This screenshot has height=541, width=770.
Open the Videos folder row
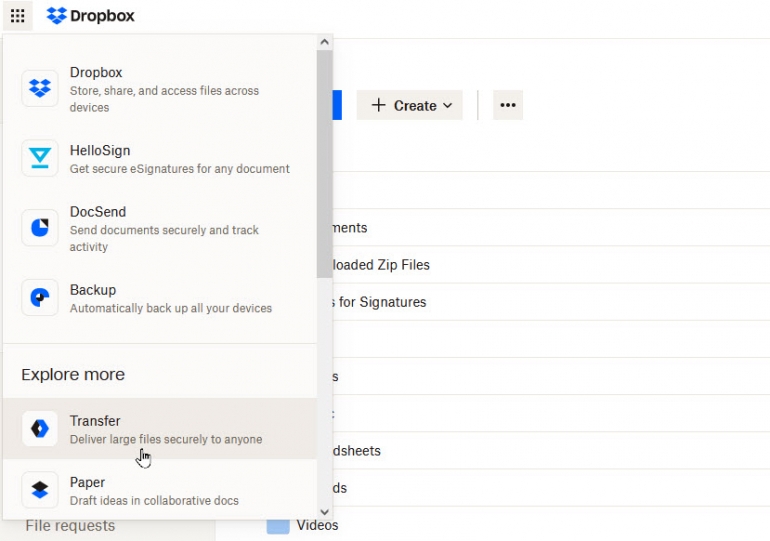pos(318,526)
